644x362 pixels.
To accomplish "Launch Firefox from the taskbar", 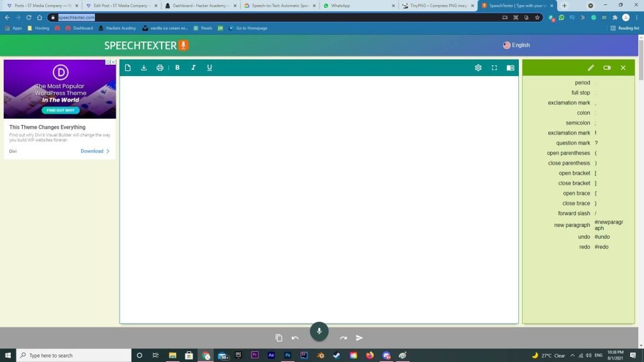I will pyautogui.click(x=370, y=356).
